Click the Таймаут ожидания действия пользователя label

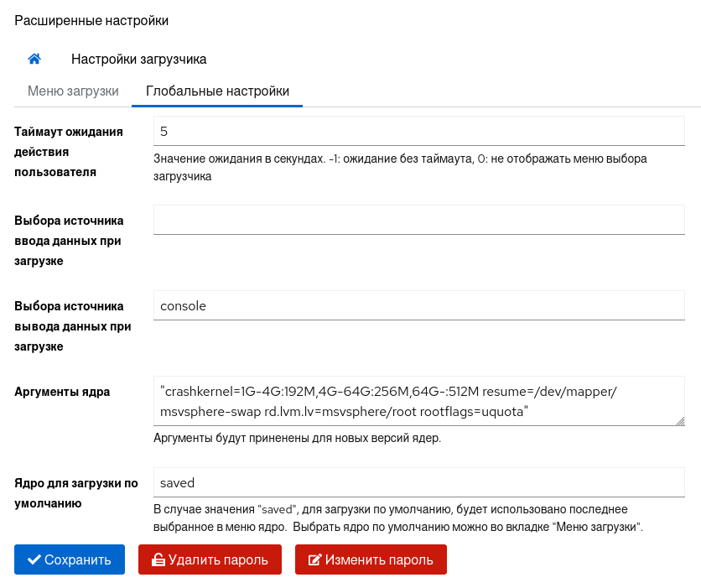point(69,152)
